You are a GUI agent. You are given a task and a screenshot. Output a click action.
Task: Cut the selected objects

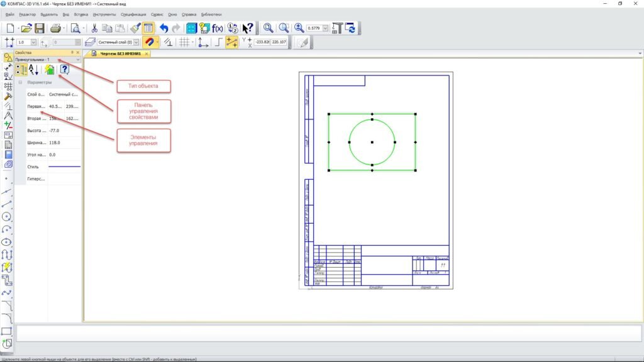click(x=94, y=28)
